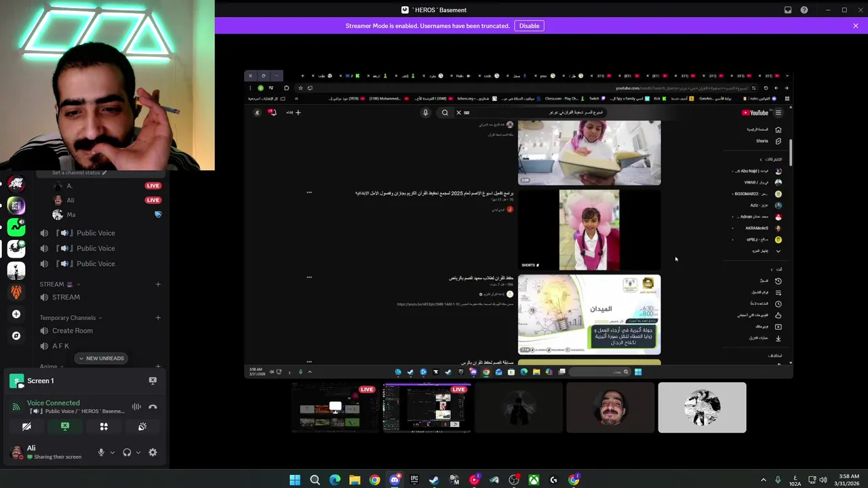
Task: Watch Ali's stream via LIVE badge
Action: 153,200
